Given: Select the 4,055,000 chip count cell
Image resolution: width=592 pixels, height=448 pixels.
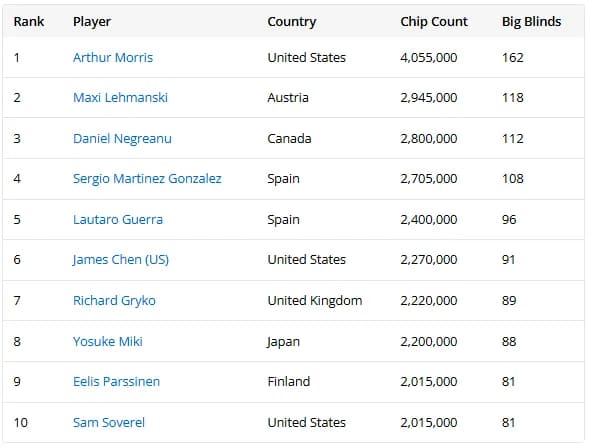Looking at the screenshot, I should click(x=429, y=57).
